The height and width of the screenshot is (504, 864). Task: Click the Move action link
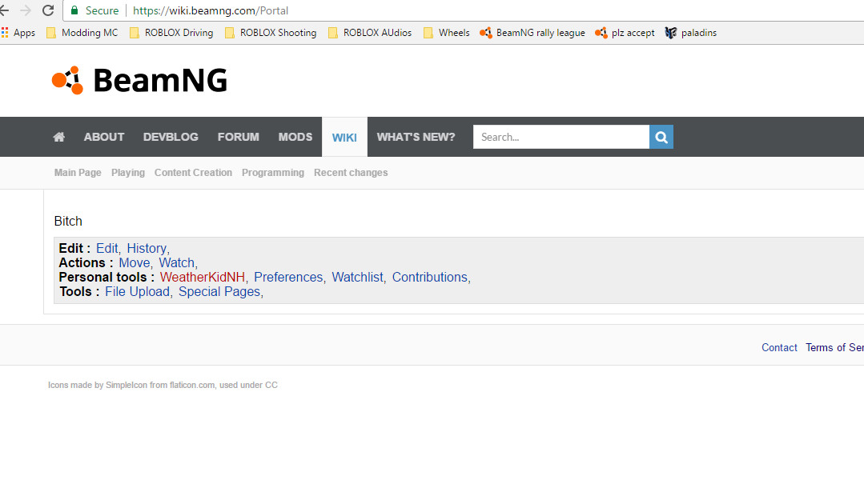click(x=134, y=263)
